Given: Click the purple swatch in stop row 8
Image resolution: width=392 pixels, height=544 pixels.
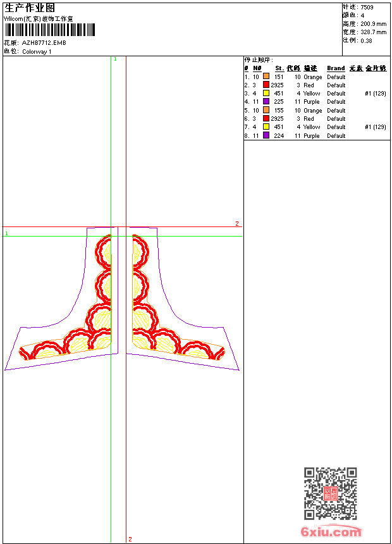Looking at the screenshot, I should 266,135.
